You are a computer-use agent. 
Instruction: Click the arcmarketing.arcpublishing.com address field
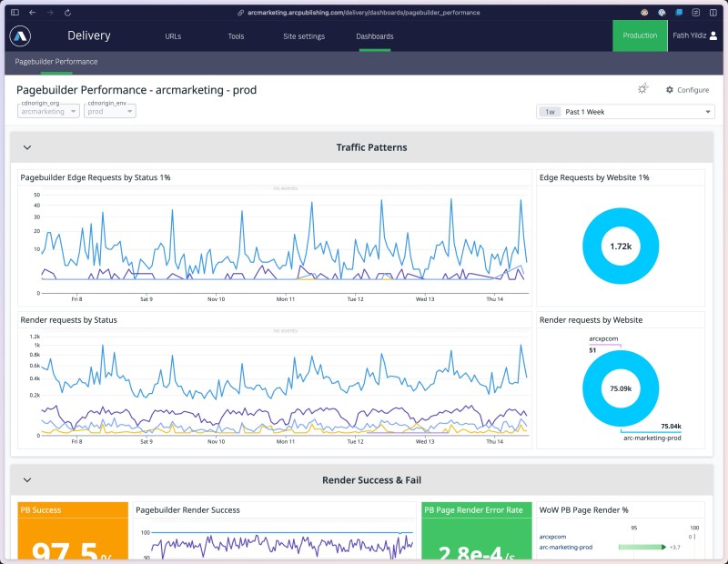coord(363,13)
